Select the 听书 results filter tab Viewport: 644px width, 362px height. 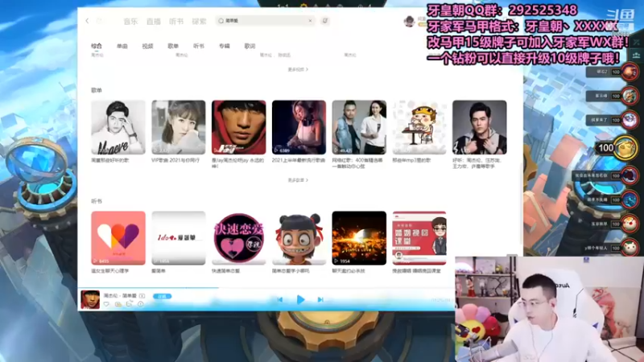tap(199, 46)
